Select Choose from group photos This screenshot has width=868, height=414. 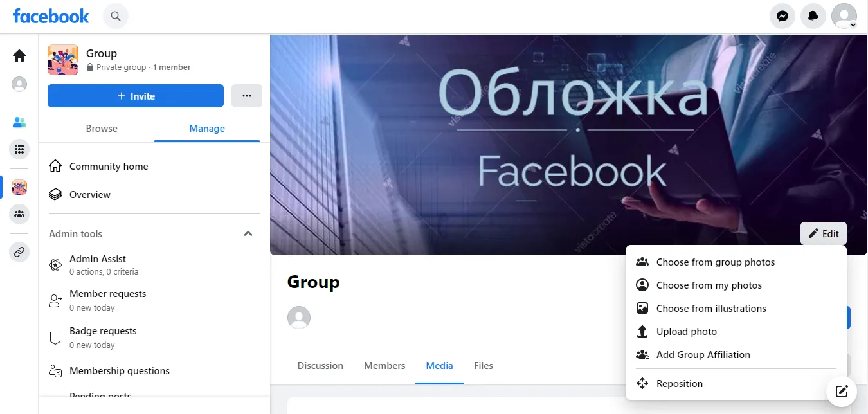pyautogui.click(x=736, y=262)
